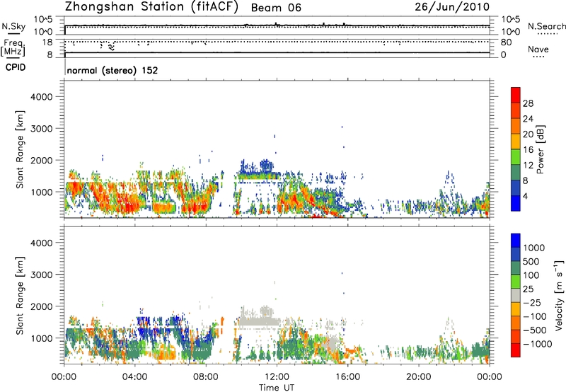This screenshot has height=392, width=566.
Task: Click the '80' Nave axis value
Action: coord(506,42)
